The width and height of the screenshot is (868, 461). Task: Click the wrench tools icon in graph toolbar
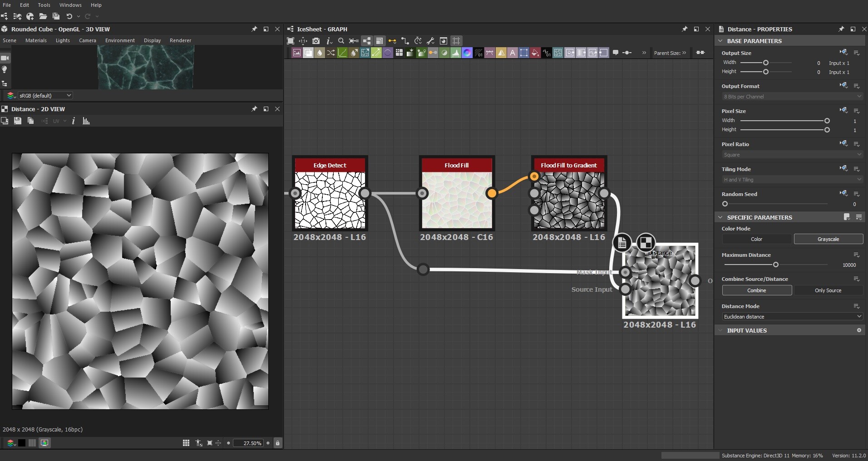pyautogui.click(x=431, y=41)
